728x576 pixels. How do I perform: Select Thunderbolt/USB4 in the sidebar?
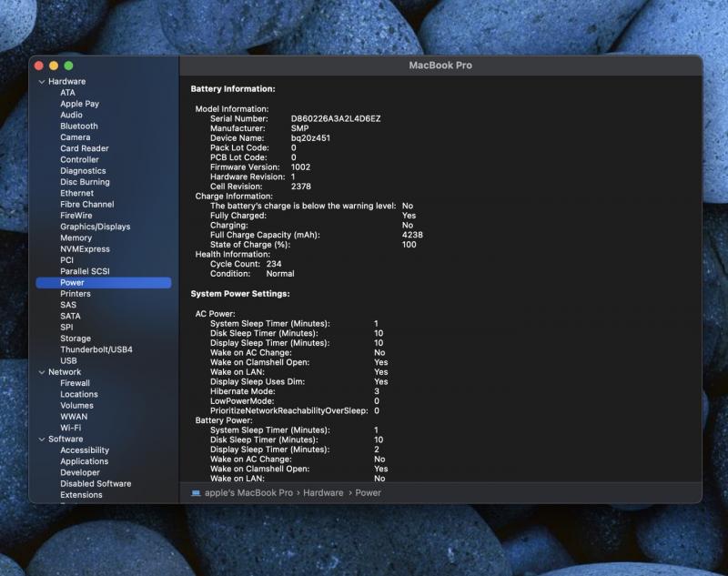click(x=96, y=349)
